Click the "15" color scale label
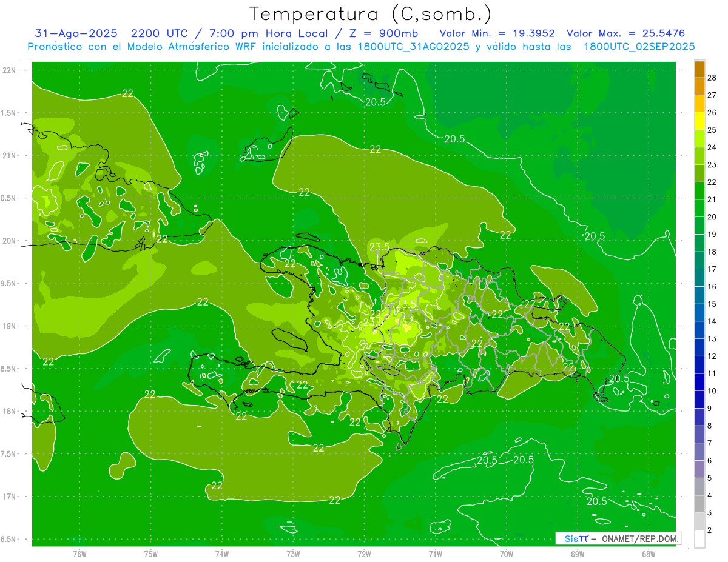This screenshot has height=562, width=728. click(x=713, y=304)
